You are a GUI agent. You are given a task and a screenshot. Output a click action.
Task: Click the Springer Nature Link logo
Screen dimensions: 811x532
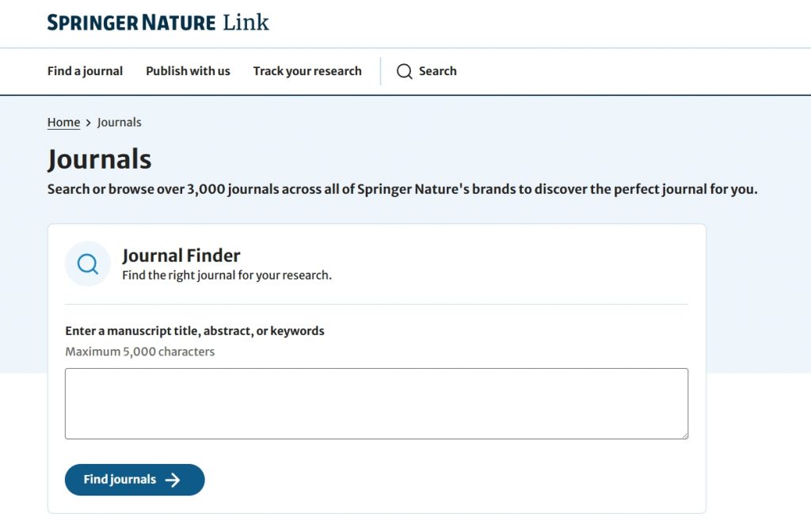click(158, 22)
